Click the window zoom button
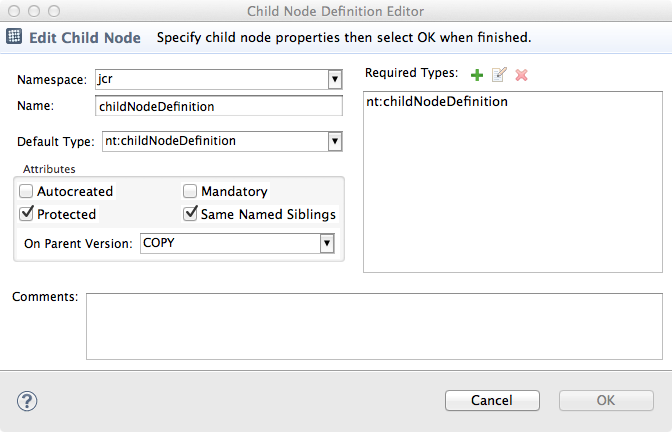The height and width of the screenshot is (432, 672). (x=53, y=11)
